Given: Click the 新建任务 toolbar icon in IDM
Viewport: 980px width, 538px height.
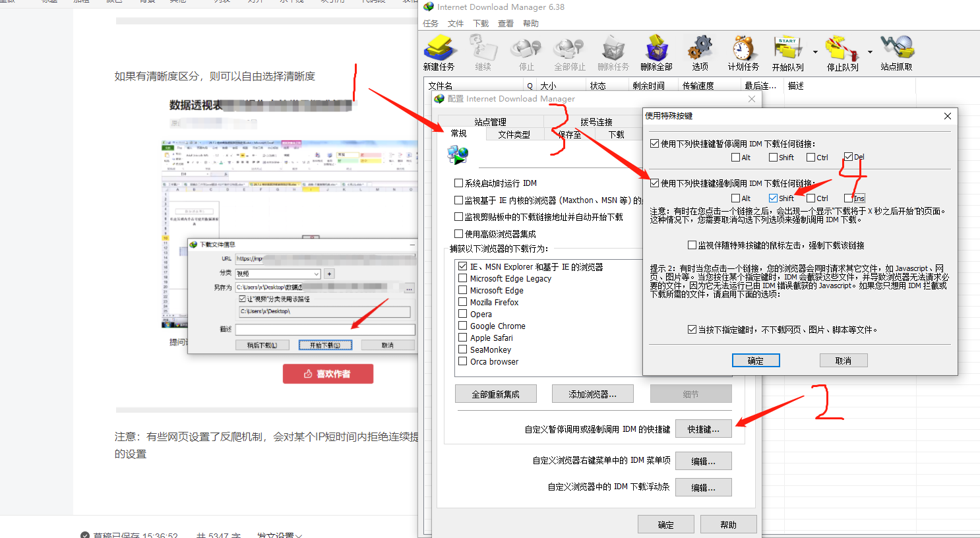Looking at the screenshot, I should tap(439, 53).
